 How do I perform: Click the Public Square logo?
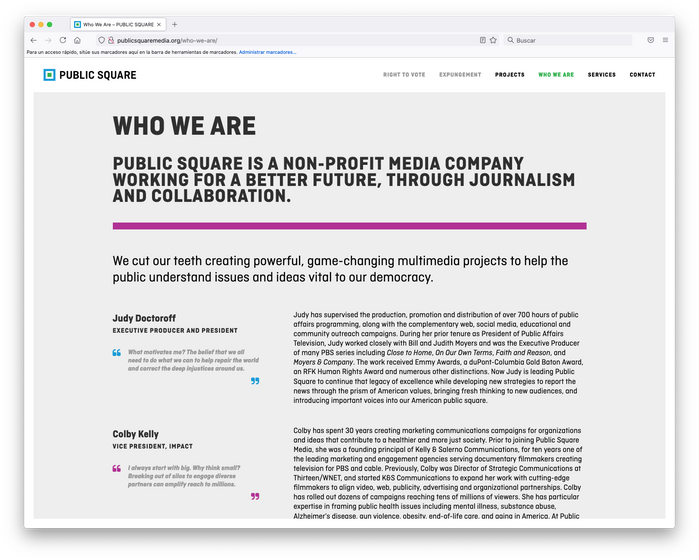tap(90, 75)
